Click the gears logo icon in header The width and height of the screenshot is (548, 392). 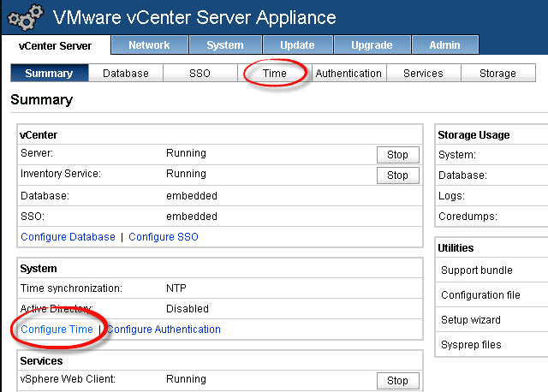pos(25,17)
